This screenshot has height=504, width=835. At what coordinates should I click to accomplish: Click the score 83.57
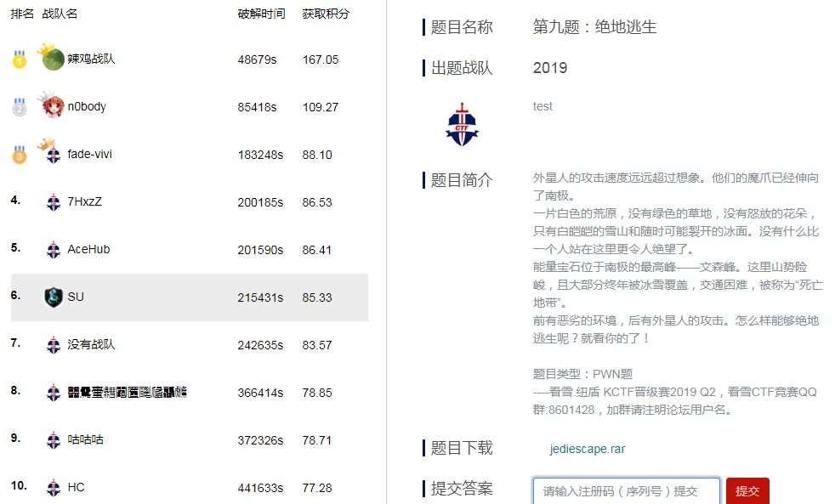(317, 345)
